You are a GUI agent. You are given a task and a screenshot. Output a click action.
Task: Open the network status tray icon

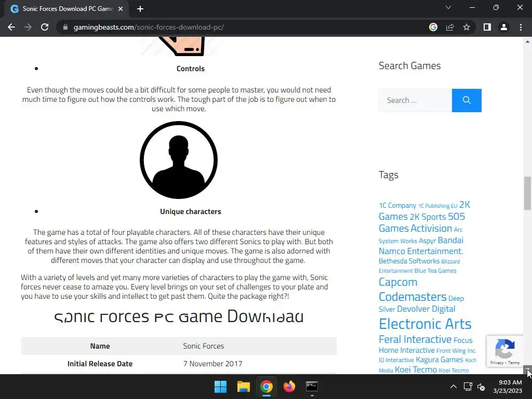(x=468, y=387)
